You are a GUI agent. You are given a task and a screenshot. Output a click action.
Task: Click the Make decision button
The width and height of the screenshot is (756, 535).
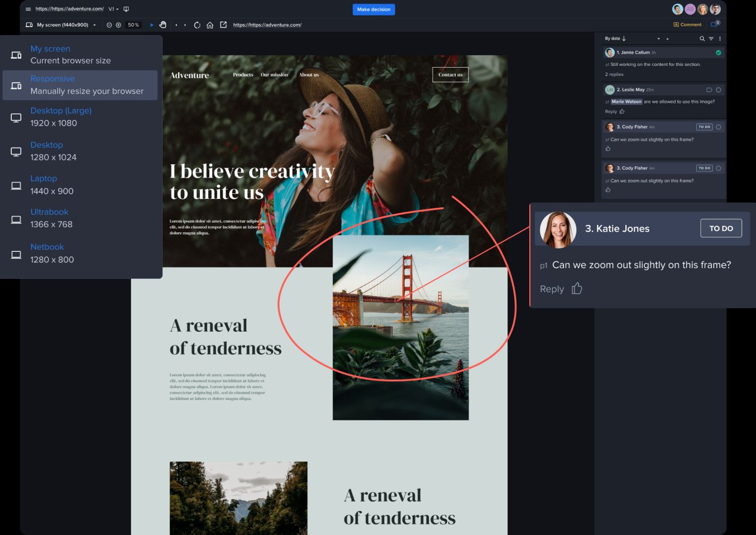[374, 9]
